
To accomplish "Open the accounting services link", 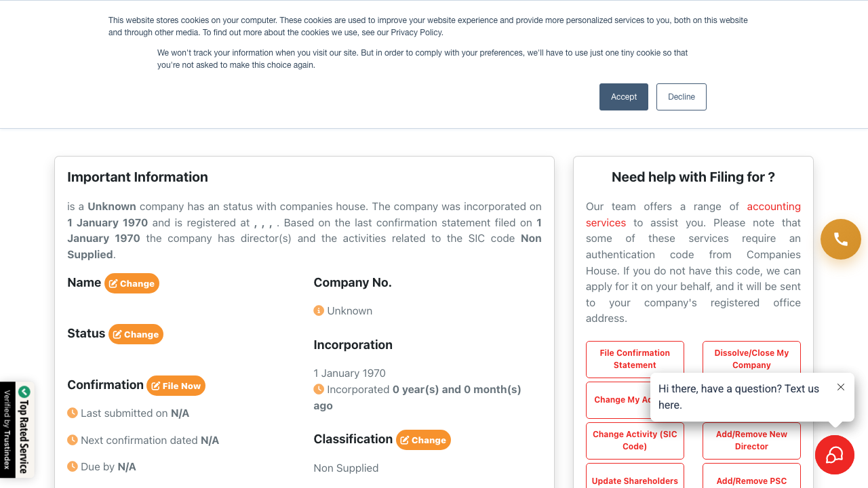I will coord(774,207).
